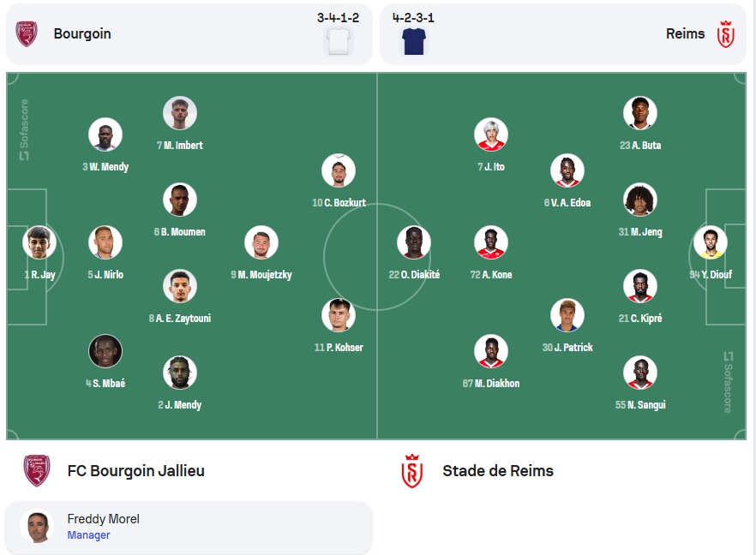Click the Reims crest in the lineup header

[726, 34]
